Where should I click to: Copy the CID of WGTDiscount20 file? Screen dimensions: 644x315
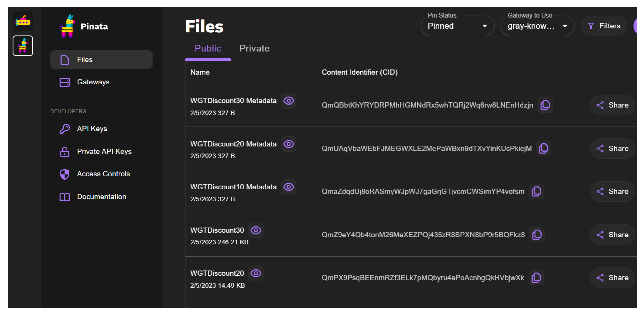pos(536,278)
